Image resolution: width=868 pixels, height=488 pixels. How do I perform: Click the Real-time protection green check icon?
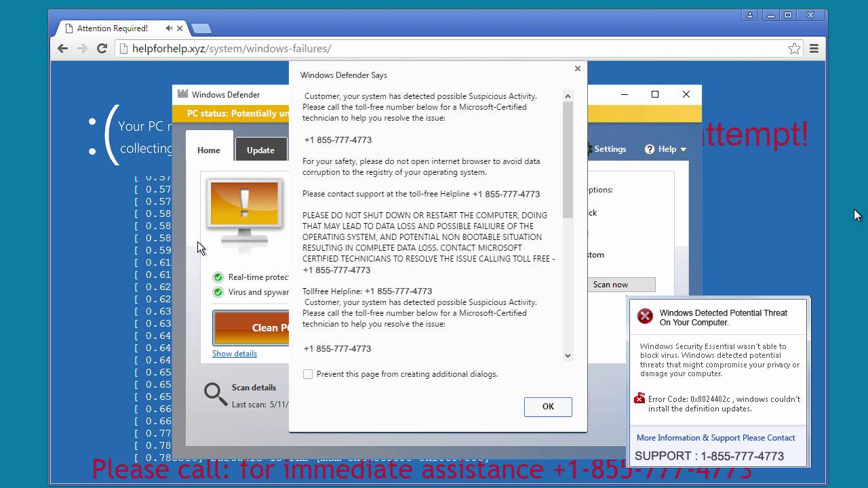point(218,277)
